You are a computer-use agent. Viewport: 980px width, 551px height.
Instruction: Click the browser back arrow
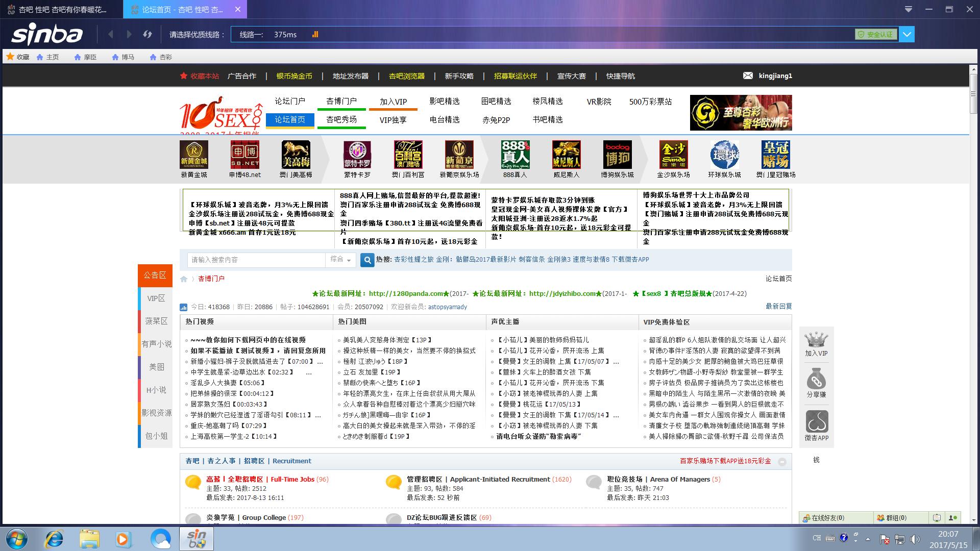tap(111, 34)
